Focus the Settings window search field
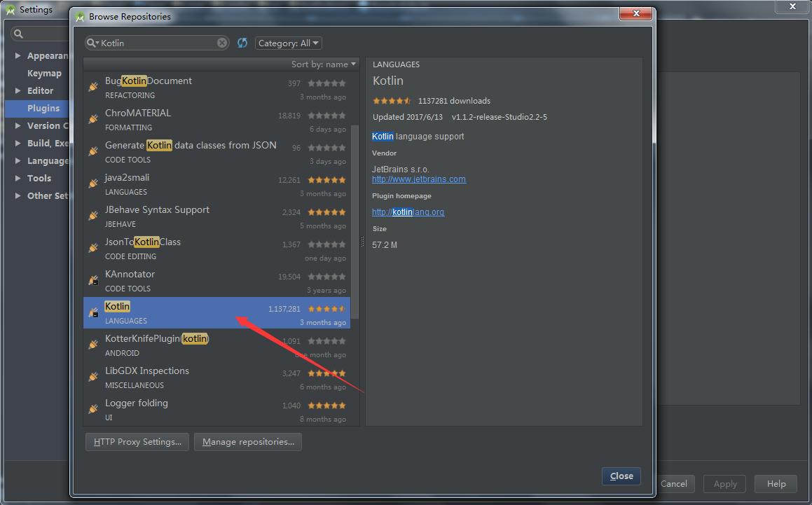The height and width of the screenshot is (505, 812). [x=40, y=34]
